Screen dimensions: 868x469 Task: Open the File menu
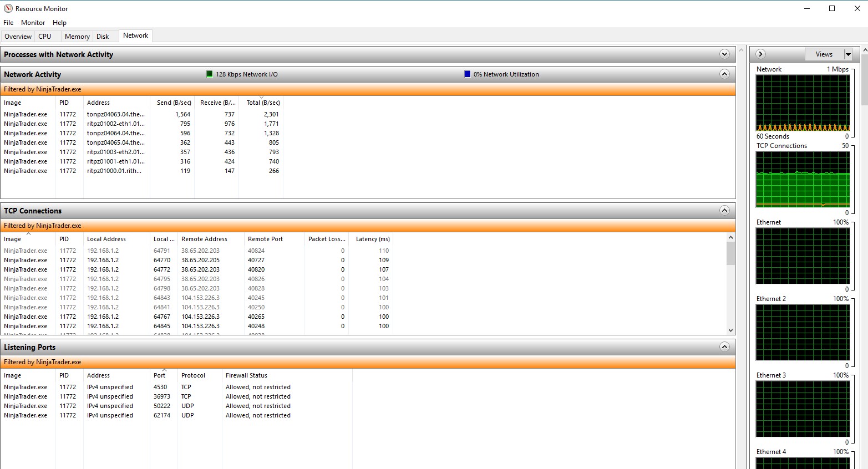coord(8,23)
